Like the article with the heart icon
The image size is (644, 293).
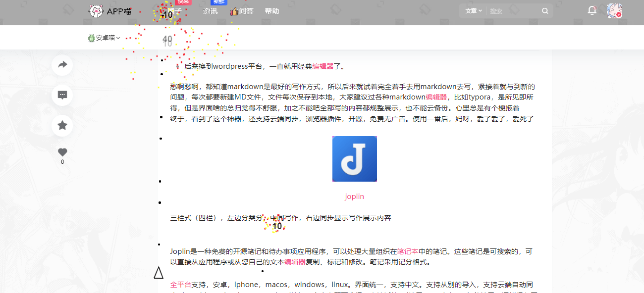click(62, 152)
